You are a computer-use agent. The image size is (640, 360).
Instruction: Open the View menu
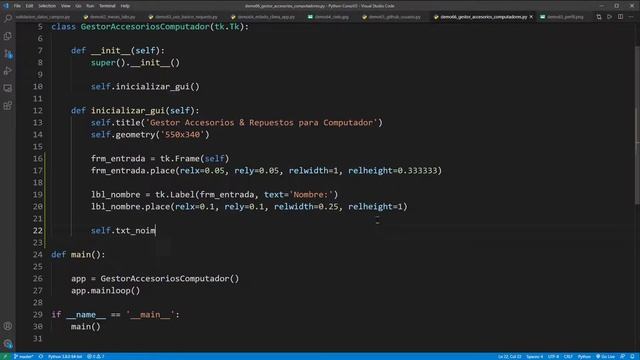pyautogui.click(x=65, y=6)
